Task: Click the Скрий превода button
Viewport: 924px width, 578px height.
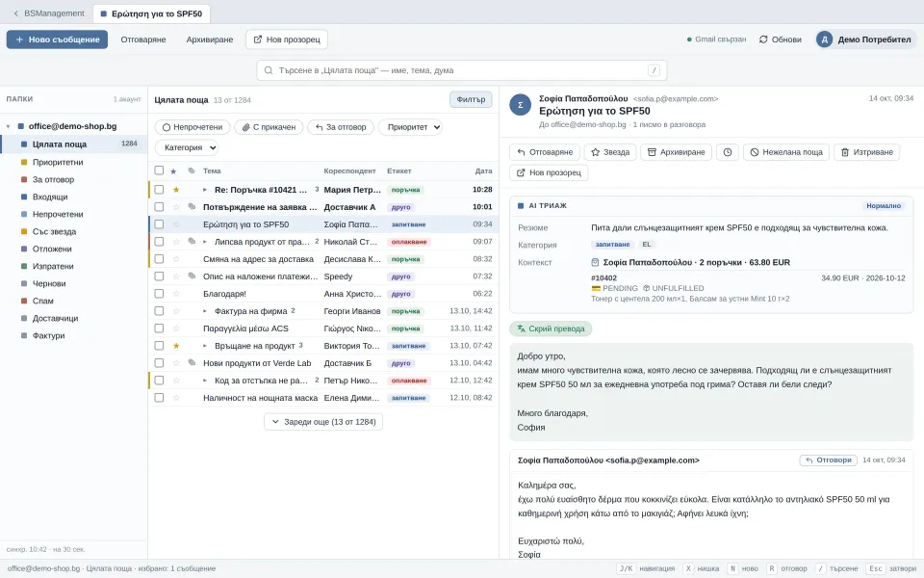Action: pos(551,328)
